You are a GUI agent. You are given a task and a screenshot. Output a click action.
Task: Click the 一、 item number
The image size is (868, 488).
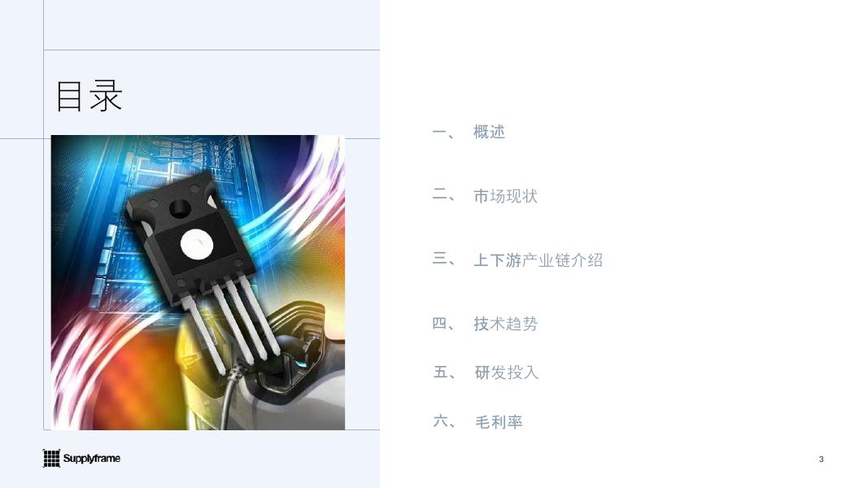[443, 133]
